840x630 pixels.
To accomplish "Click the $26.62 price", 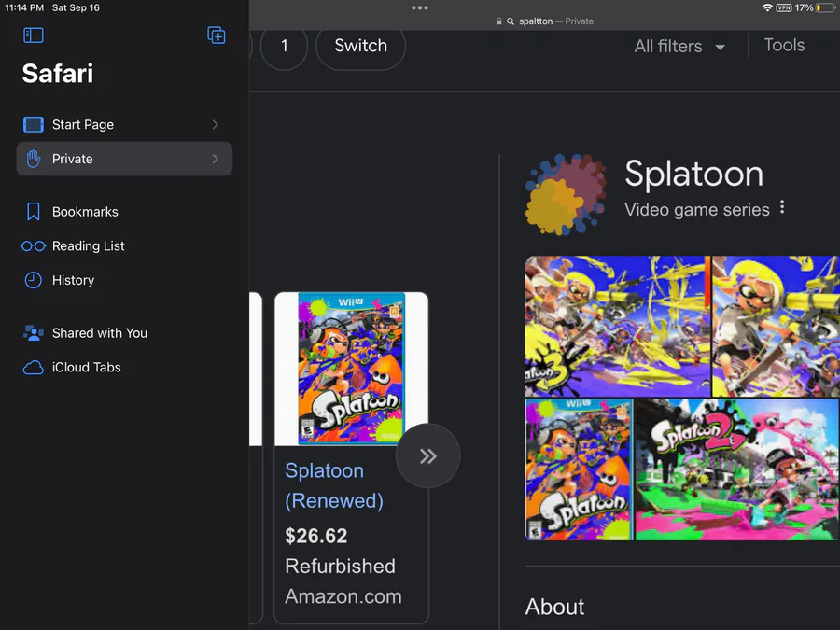I will click(316, 536).
